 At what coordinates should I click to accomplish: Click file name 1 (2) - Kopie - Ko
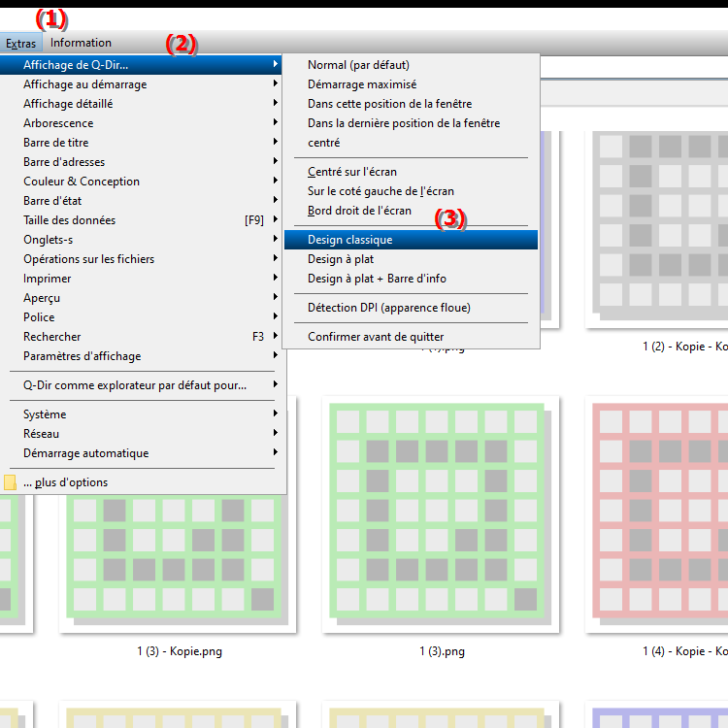[x=685, y=347]
